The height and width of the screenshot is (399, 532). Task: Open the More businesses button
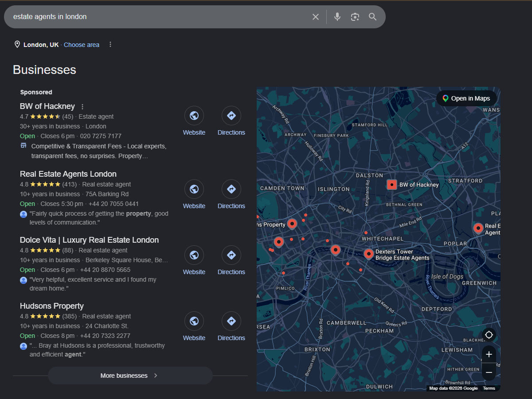point(130,376)
